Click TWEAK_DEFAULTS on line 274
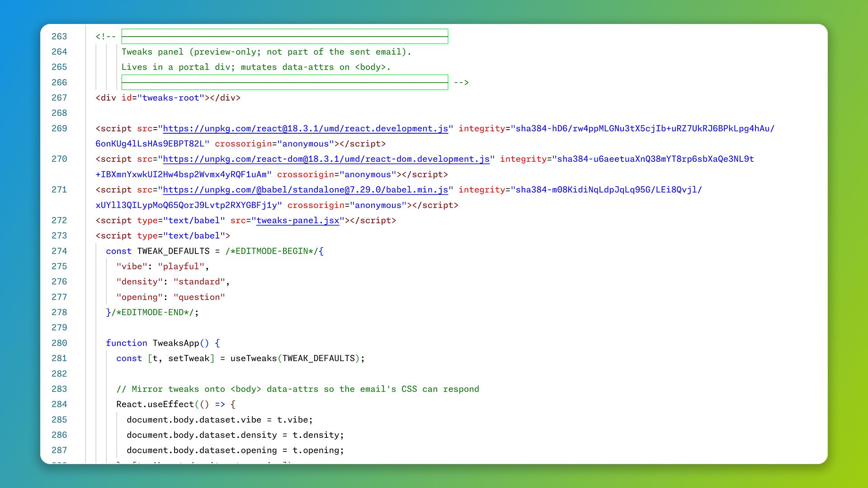This screenshot has height=488, width=868. click(x=174, y=251)
